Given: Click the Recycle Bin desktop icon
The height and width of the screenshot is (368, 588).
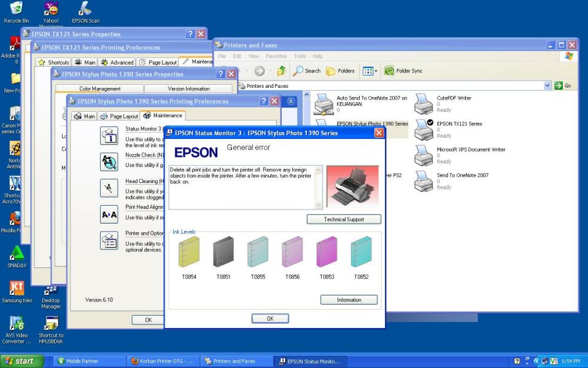Looking at the screenshot, I should (x=16, y=12).
